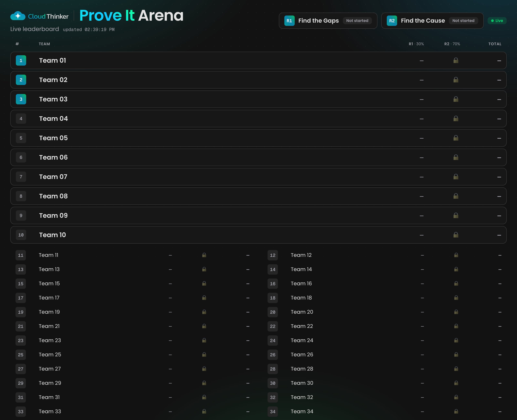
Task: Select the Team 34 name
Action: [x=302, y=411]
